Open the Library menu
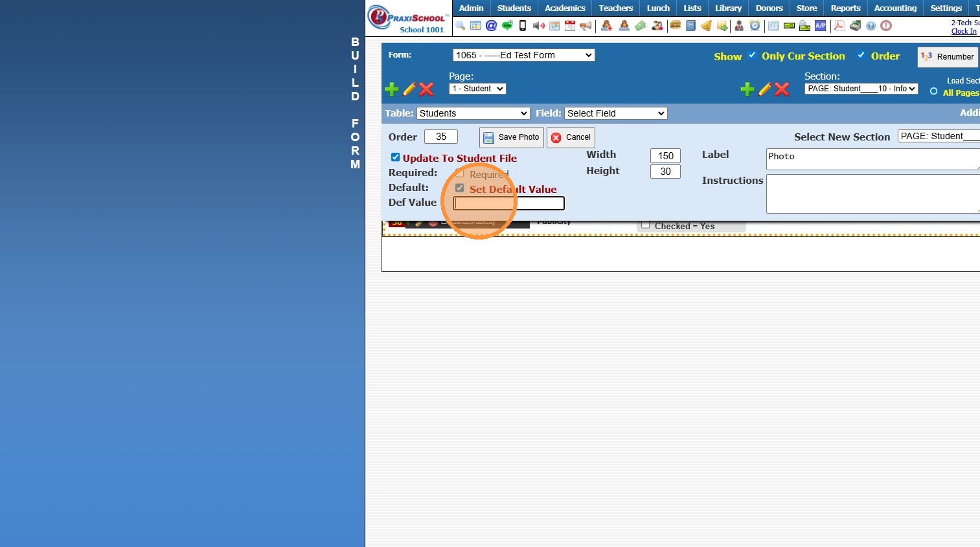The height and width of the screenshot is (547, 980). (729, 8)
